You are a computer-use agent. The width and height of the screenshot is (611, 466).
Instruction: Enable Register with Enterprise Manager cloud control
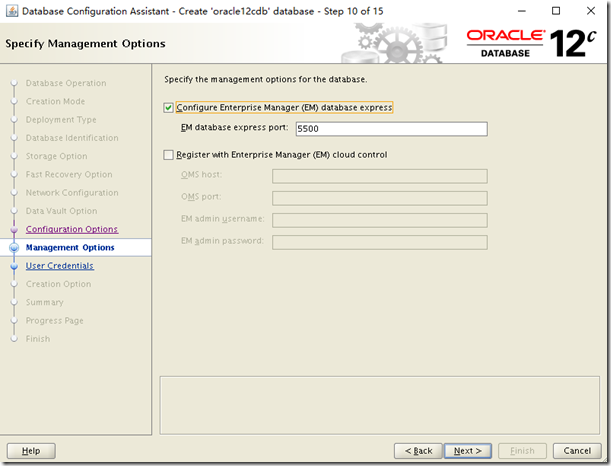click(168, 155)
